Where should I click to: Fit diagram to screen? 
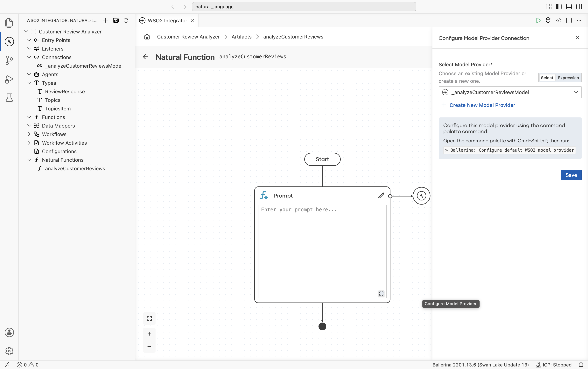click(149, 318)
